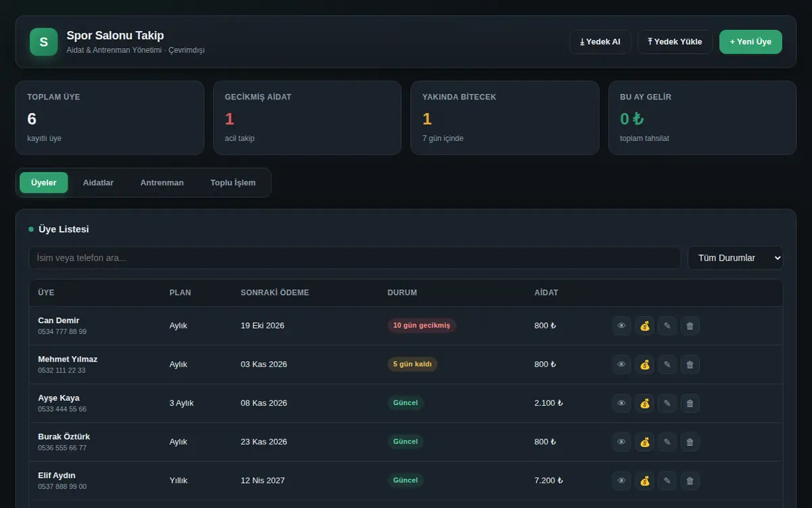The image size is (812, 508).
Task: View details for Burak Öztürk
Action: click(621, 442)
